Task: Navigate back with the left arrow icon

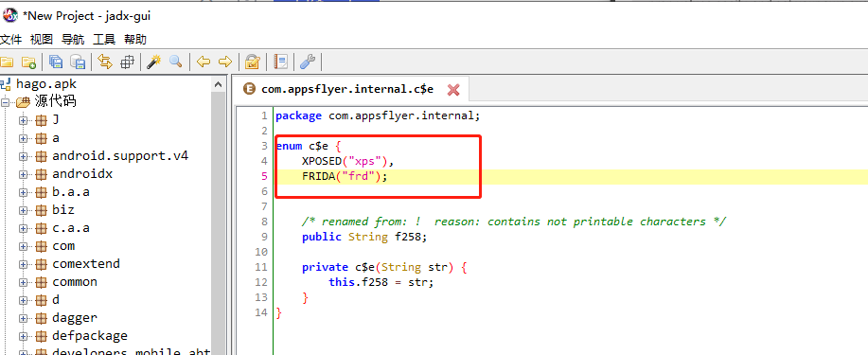Action: tap(204, 62)
